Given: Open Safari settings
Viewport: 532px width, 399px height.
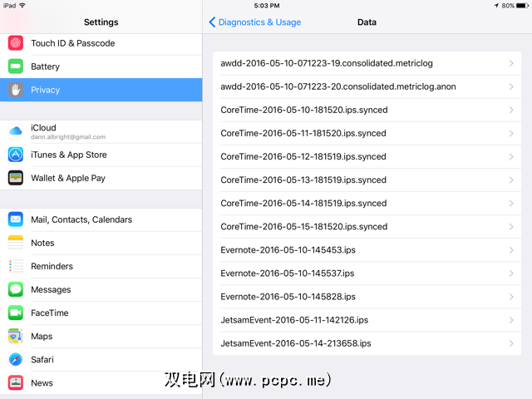Looking at the screenshot, I should 101,360.
